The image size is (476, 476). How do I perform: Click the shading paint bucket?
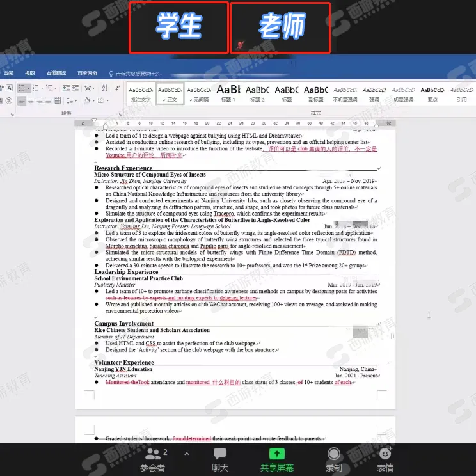(x=87, y=100)
